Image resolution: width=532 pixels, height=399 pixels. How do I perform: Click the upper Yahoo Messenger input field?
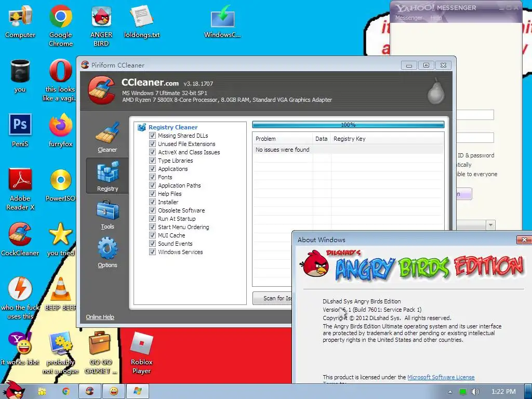tap(475, 115)
